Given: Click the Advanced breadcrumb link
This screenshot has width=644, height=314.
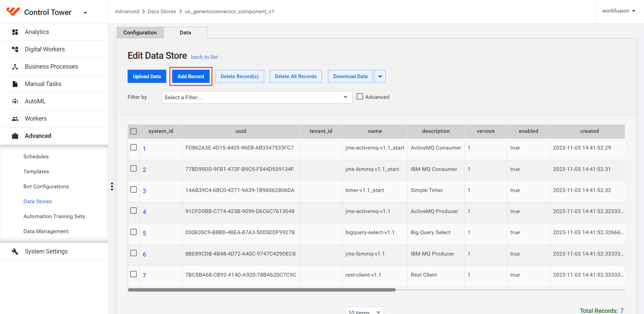Looking at the screenshot, I should pyautogui.click(x=127, y=12).
